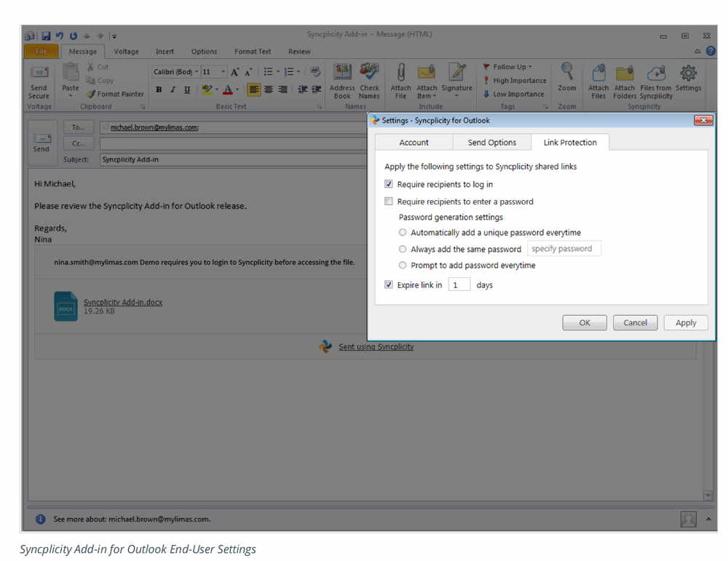Toggle Bold formatting

tap(159, 89)
